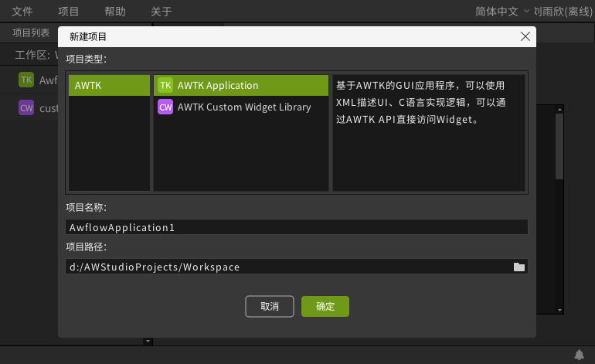Open the 文件 menu
The height and width of the screenshot is (364, 595).
pos(22,12)
